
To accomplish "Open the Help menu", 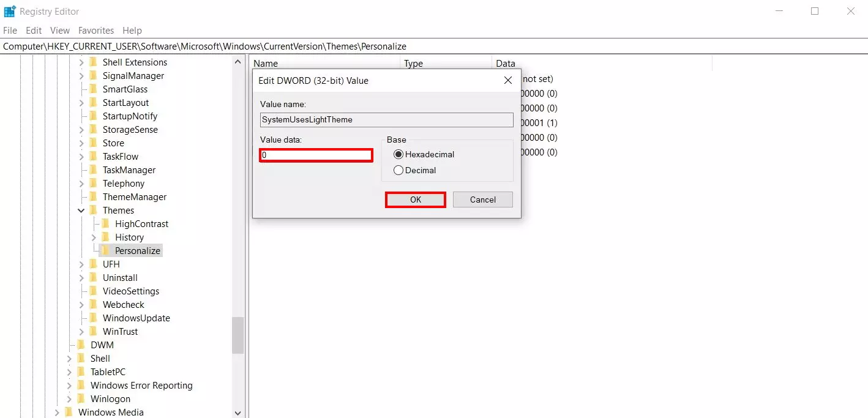I will tap(132, 30).
